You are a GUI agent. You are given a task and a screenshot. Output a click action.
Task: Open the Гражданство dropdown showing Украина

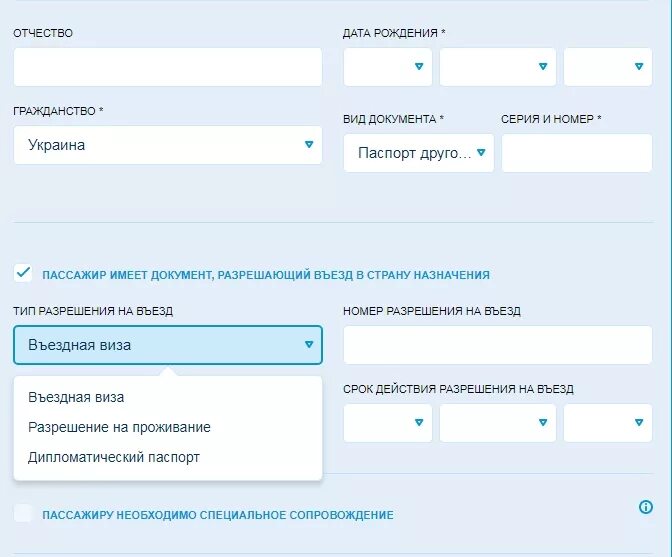(x=168, y=145)
